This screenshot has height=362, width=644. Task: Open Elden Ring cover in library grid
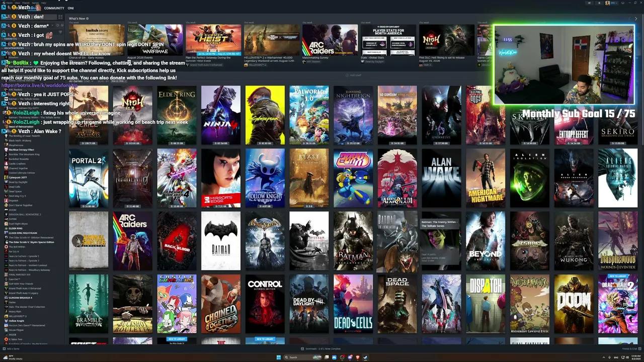click(x=177, y=115)
